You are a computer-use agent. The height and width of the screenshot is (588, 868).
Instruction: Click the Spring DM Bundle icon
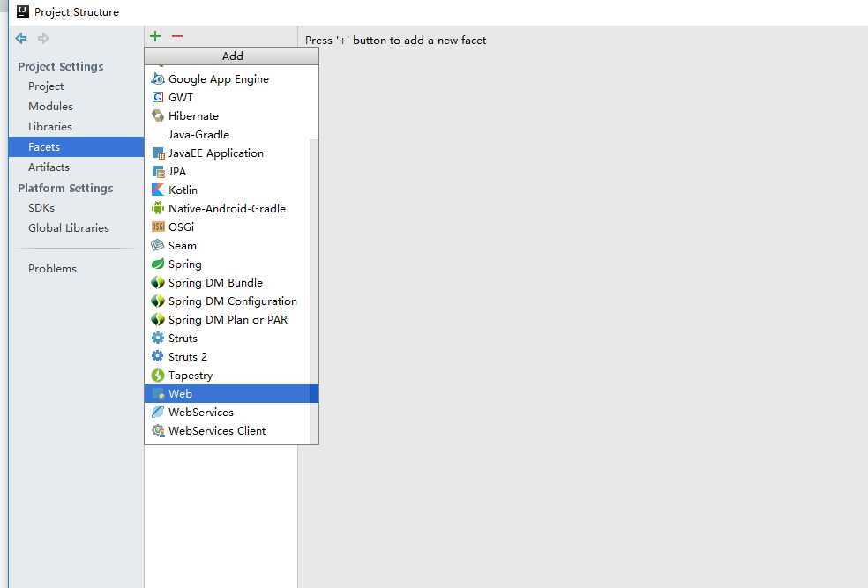tap(158, 283)
